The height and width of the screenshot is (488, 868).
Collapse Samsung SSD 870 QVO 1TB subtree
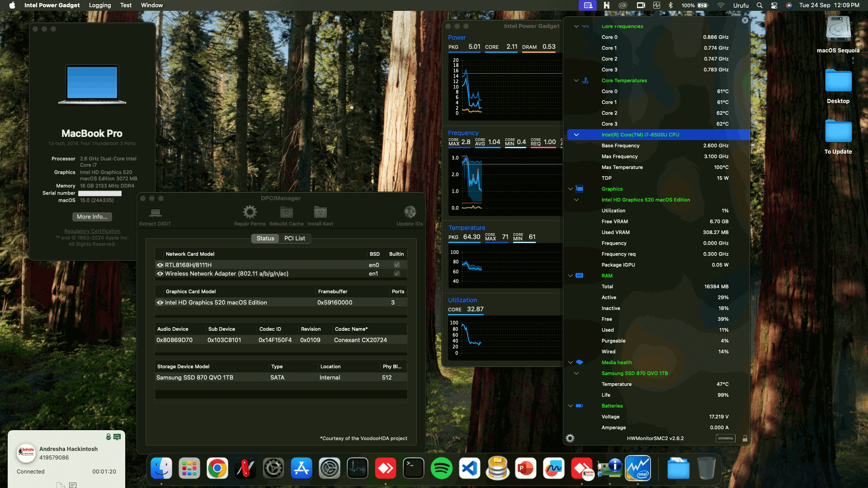tap(576, 373)
